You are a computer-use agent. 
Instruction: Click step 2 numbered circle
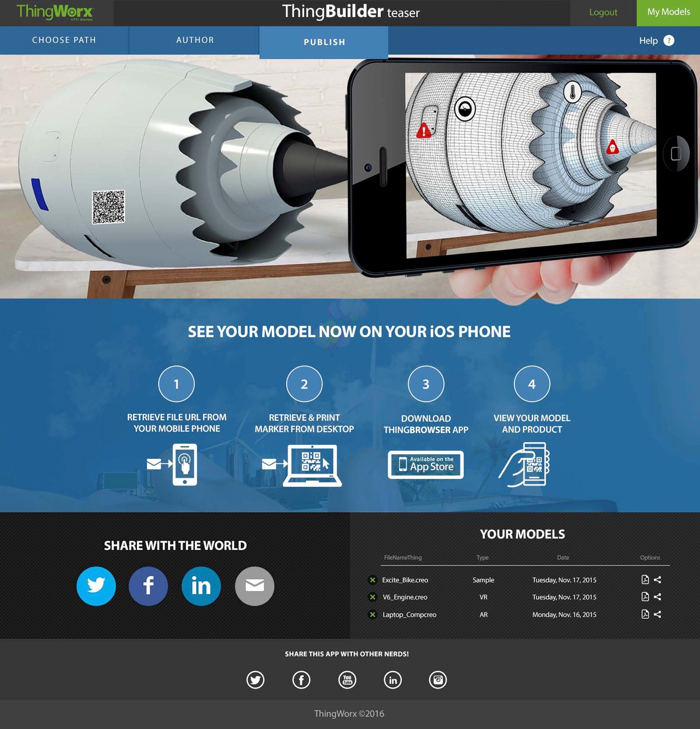click(x=304, y=384)
